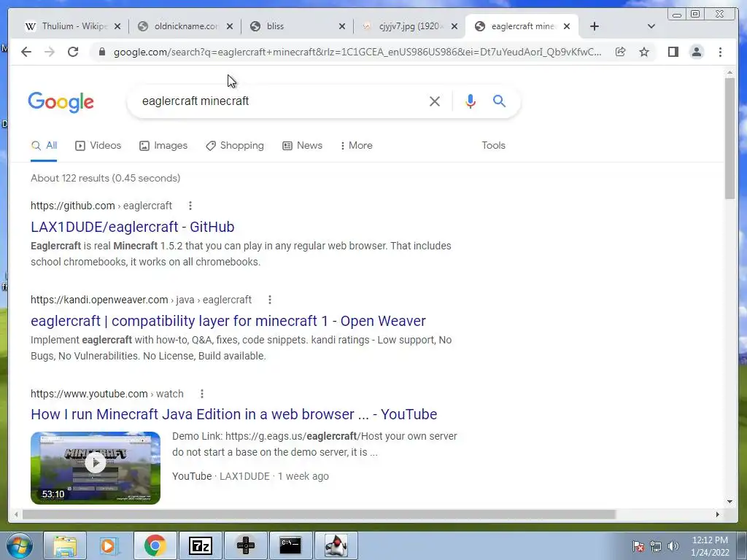The height and width of the screenshot is (560, 747).
Task: Open Windows Explorer from the taskbar
Action: 65,545
